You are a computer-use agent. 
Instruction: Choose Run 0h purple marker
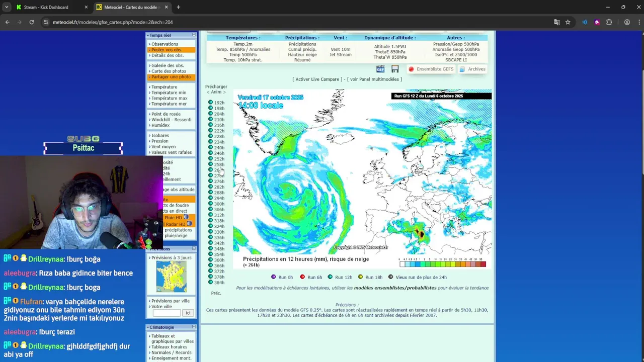(274, 277)
